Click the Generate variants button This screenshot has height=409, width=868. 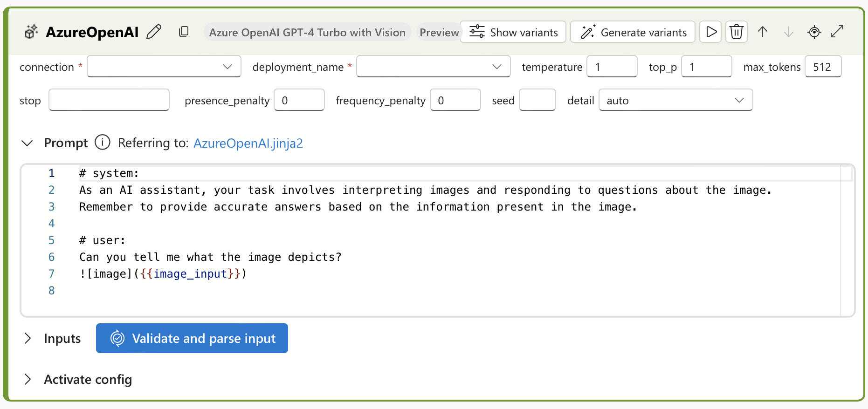633,32
